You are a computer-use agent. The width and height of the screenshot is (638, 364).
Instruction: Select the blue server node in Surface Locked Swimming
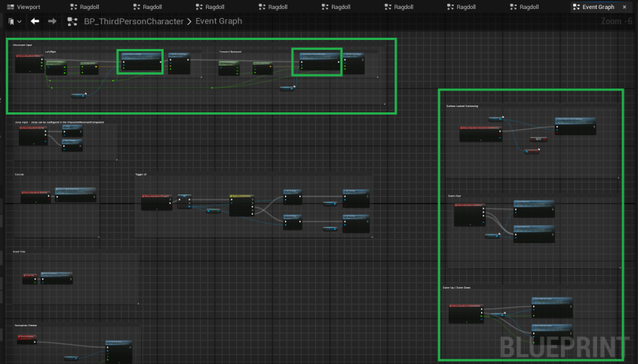tap(575, 126)
